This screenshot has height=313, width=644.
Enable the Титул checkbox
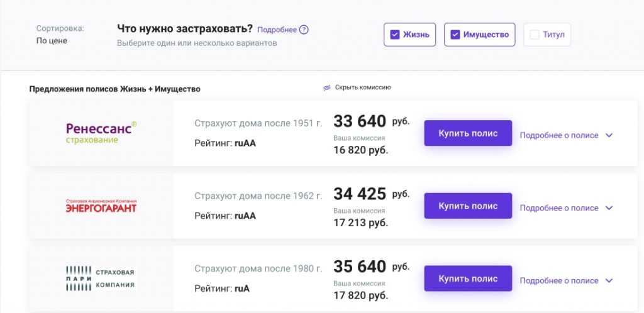click(535, 35)
